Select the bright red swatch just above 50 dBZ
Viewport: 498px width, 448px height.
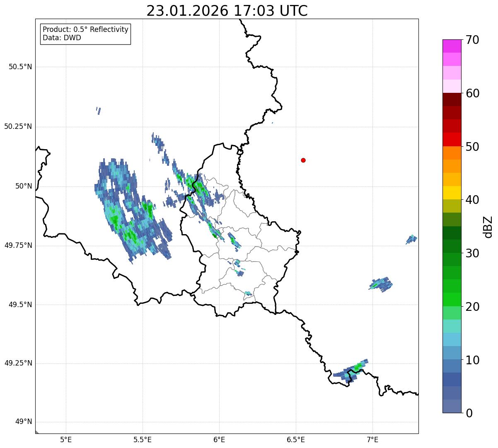[452, 139]
